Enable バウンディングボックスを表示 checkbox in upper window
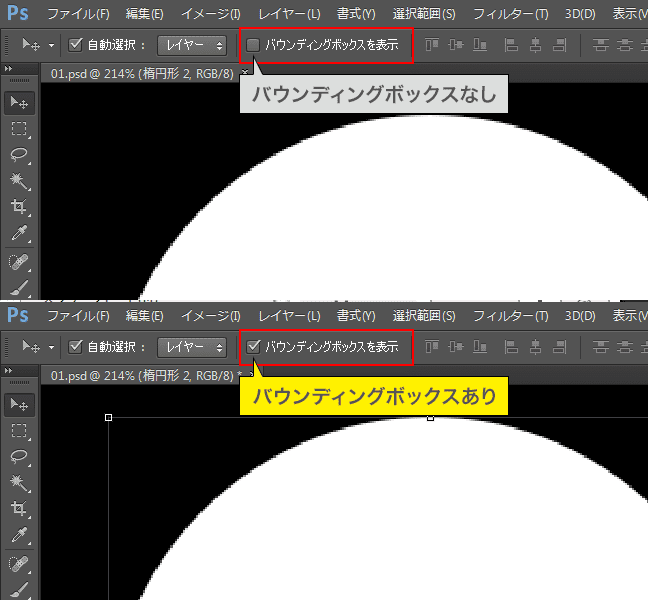648x600 pixels. [x=253, y=45]
